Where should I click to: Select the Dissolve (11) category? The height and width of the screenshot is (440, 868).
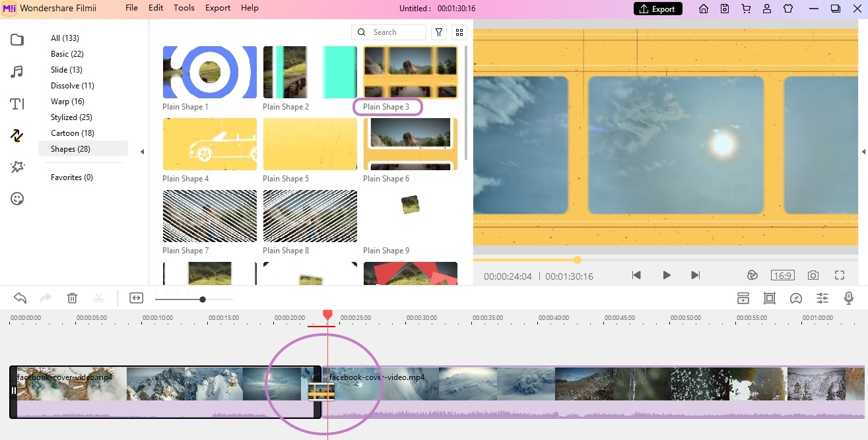[73, 86]
